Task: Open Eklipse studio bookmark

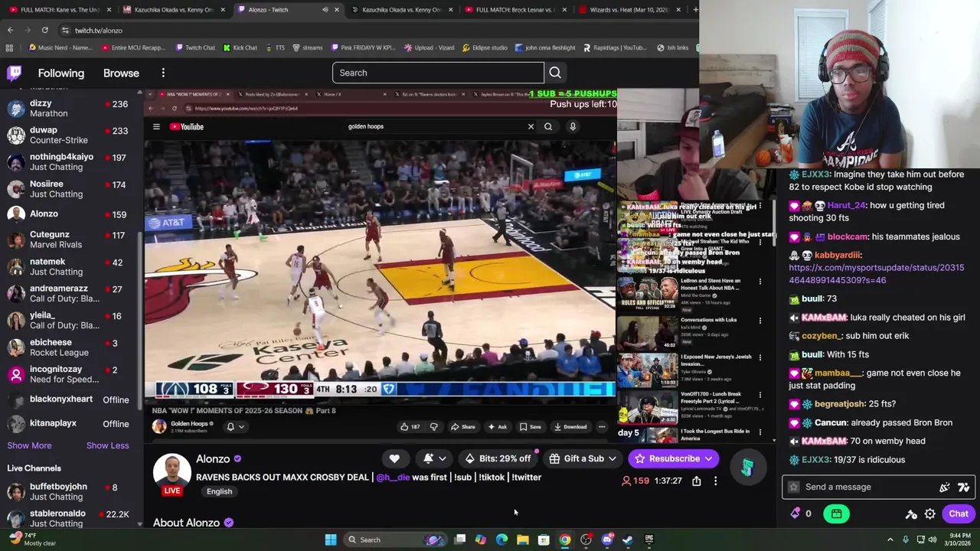Action: click(485, 47)
